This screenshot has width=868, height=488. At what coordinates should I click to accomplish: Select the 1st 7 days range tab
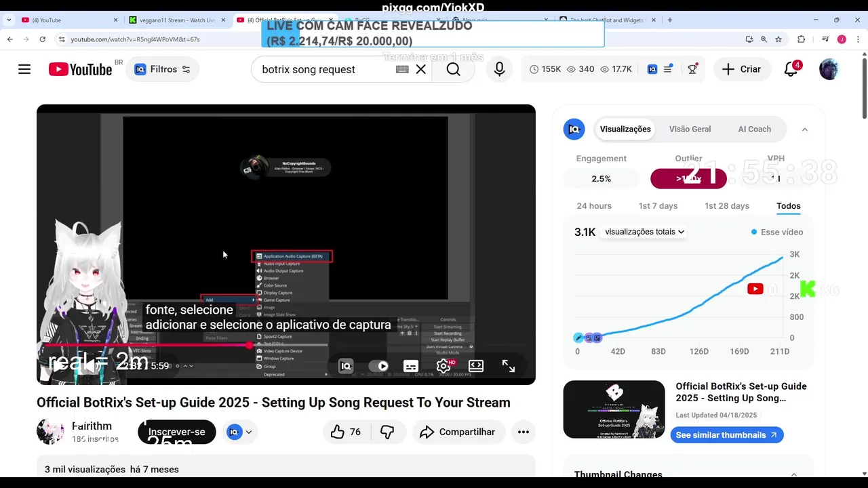(658, 206)
